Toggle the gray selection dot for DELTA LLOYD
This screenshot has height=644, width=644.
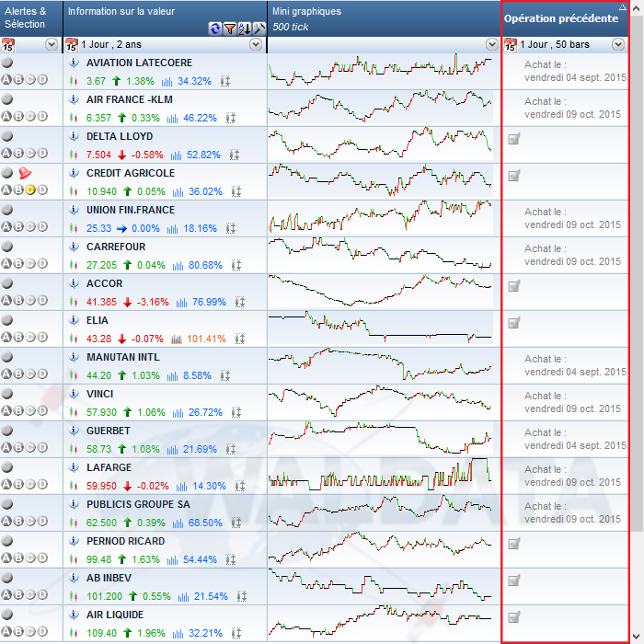coord(7,136)
